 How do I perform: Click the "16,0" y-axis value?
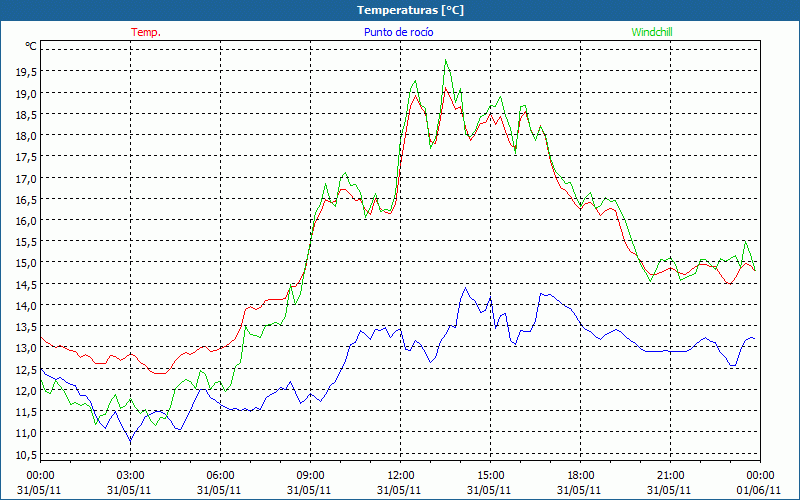[26, 220]
